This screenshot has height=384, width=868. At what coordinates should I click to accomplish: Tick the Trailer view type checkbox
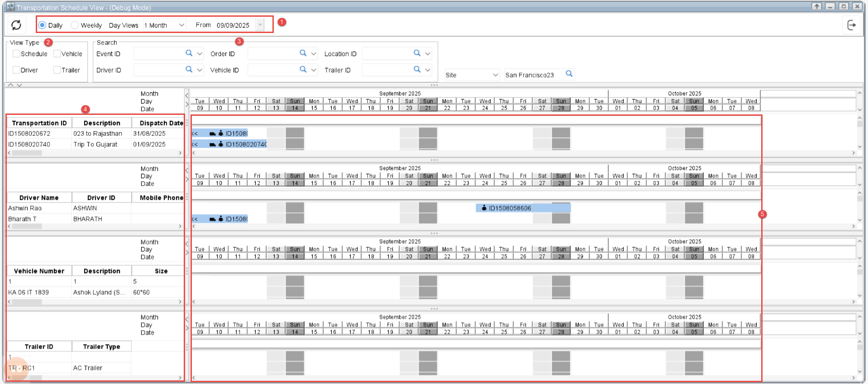tap(57, 70)
